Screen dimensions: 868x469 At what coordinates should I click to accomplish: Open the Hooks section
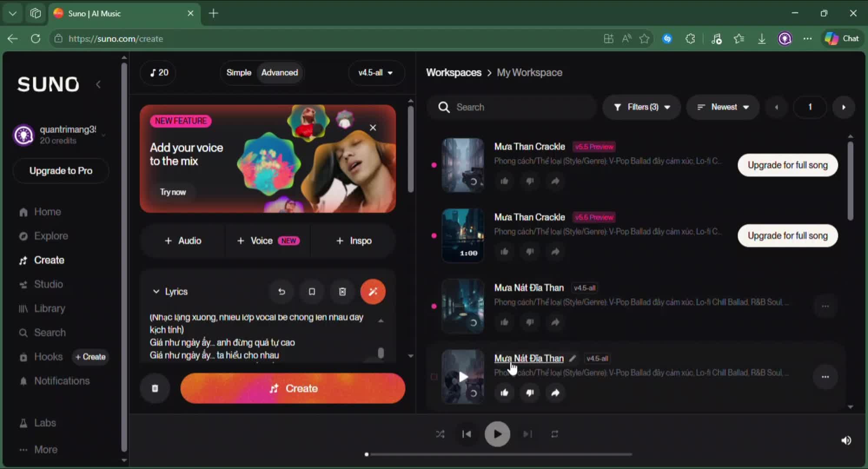pos(41,357)
